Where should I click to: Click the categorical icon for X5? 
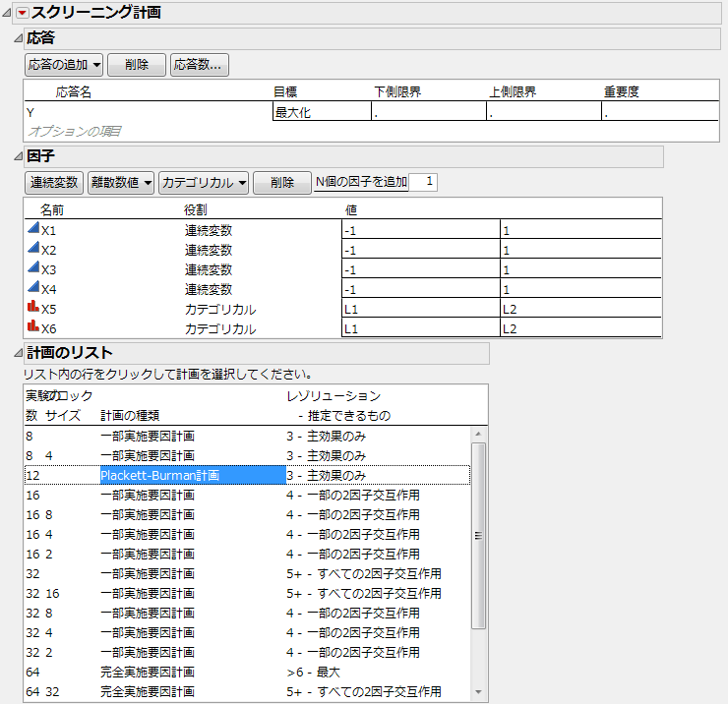point(32,309)
